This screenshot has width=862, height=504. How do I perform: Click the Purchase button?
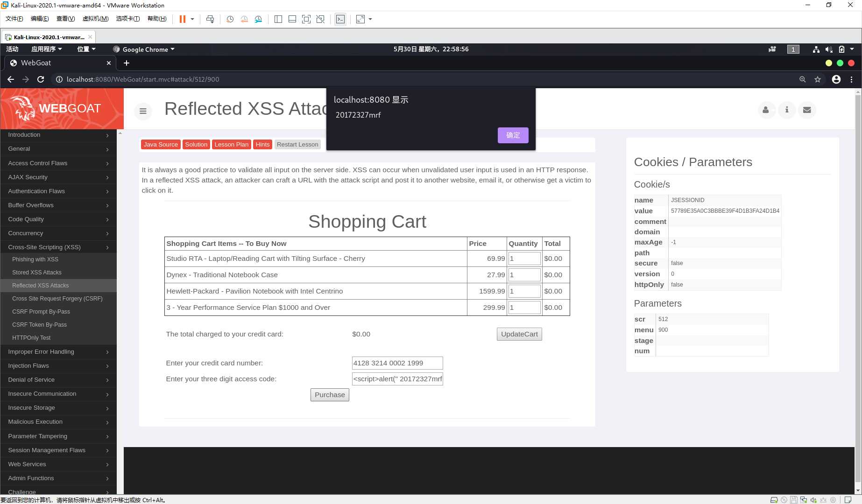click(x=330, y=395)
